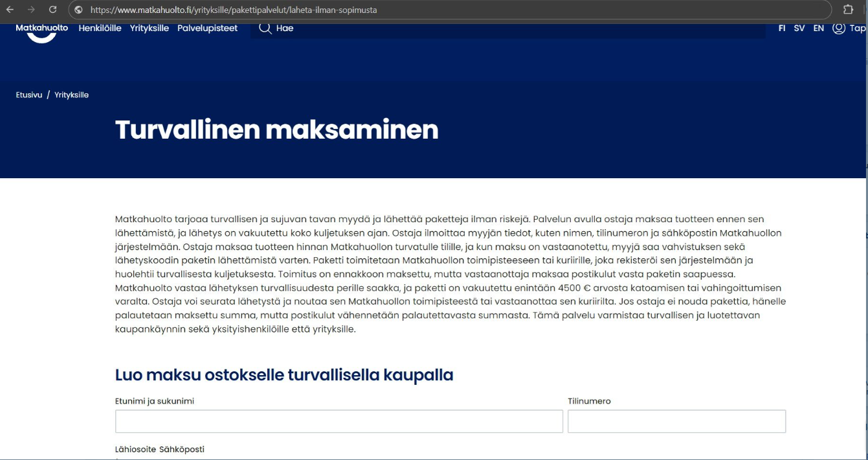Switch language to FI

(782, 29)
